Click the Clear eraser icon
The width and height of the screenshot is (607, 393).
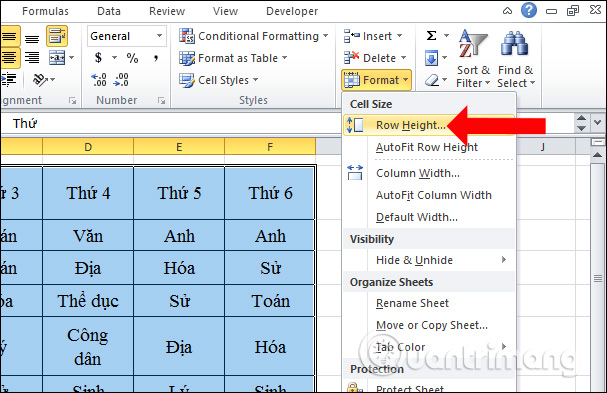tap(431, 80)
